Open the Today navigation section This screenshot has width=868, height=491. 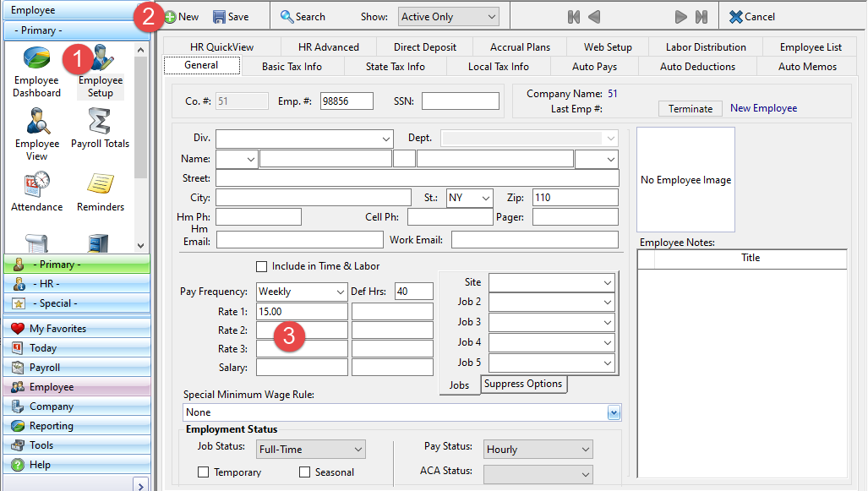[x=77, y=347]
